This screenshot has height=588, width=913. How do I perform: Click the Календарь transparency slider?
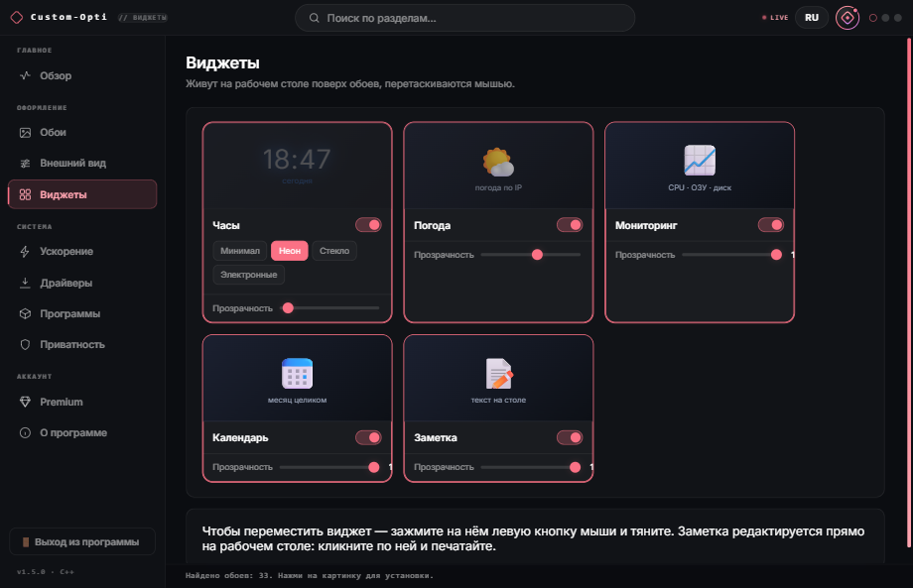tap(329, 467)
